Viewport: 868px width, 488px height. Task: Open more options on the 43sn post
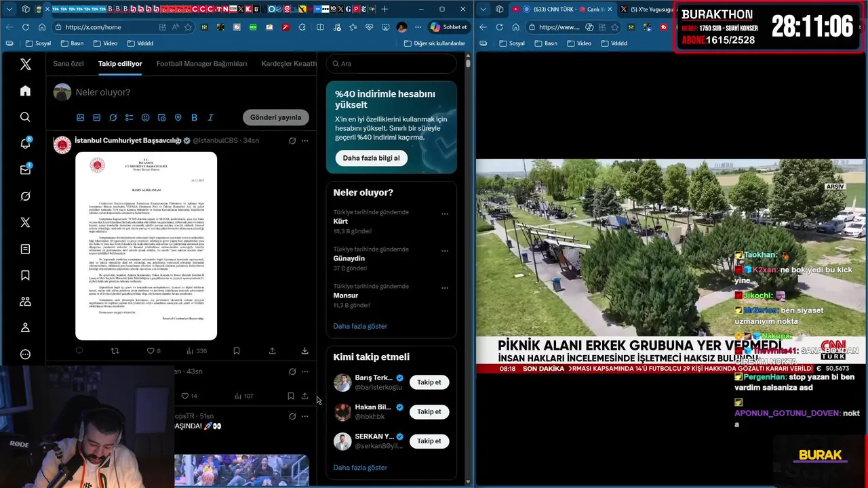pyautogui.click(x=304, y=371)
